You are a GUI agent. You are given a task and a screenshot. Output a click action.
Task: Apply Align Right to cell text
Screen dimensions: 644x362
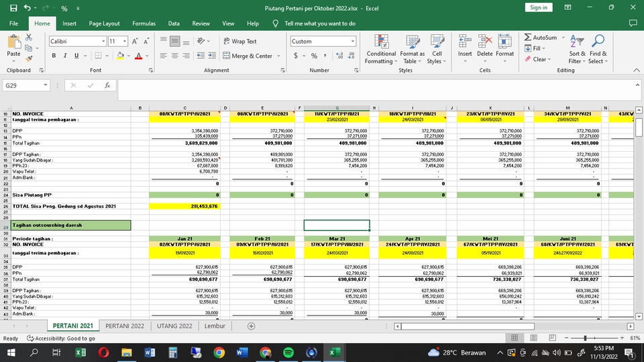coord(186,56)
